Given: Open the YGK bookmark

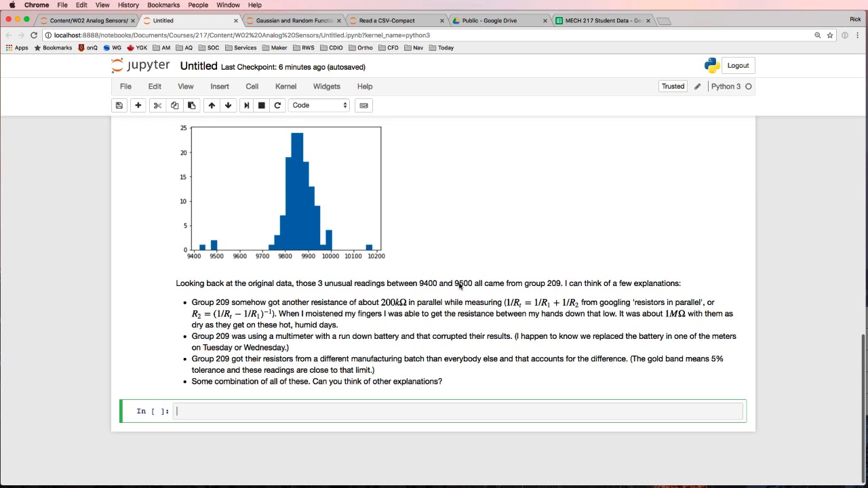Looking at the screenshot, I should [137, 47].
